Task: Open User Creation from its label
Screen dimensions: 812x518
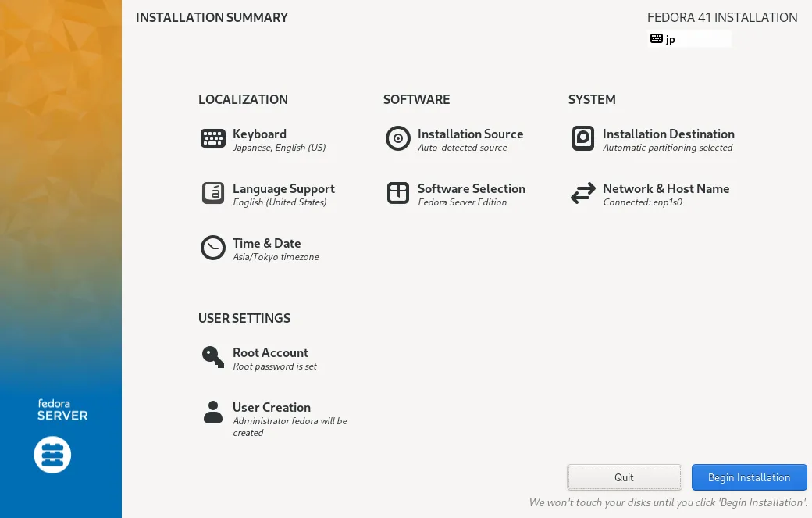Action: pyautogui.click(x=272, y=407)
